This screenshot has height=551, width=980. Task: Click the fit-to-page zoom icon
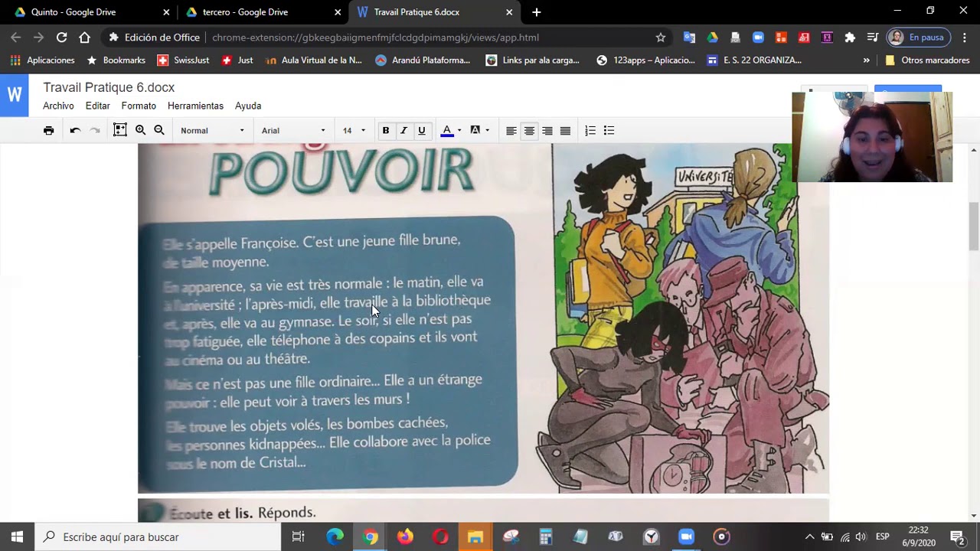pos(120,130)
